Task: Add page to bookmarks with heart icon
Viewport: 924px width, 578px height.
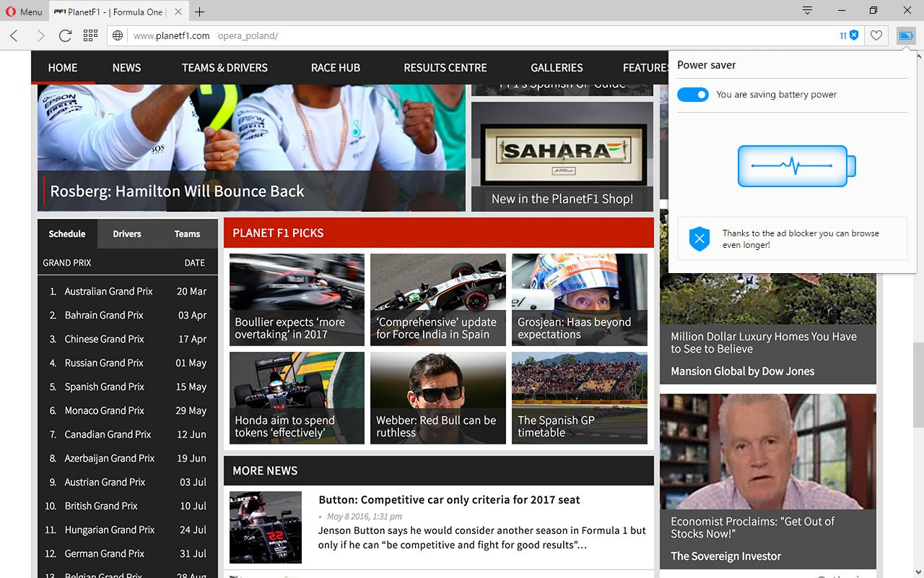Action: [x=876, y=35]
